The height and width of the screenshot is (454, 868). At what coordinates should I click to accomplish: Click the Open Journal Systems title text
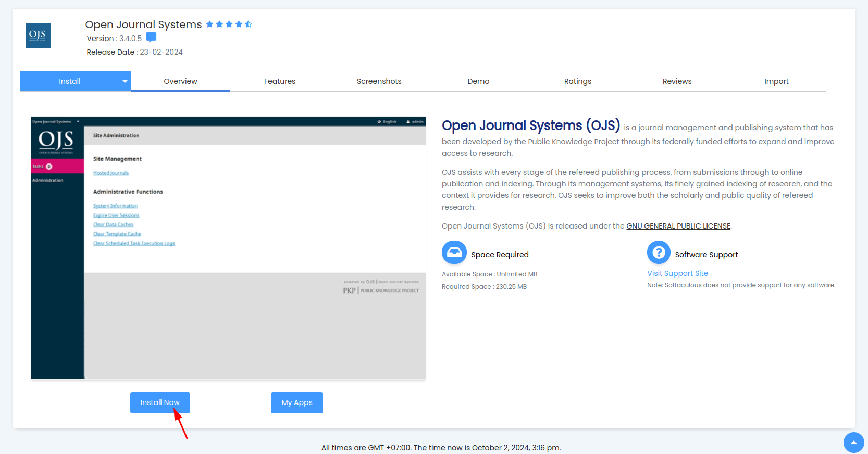143,24
